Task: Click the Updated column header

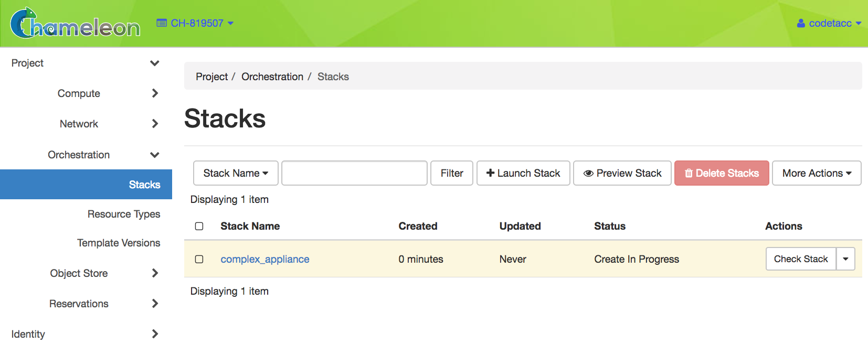Action: click(520, 226)
